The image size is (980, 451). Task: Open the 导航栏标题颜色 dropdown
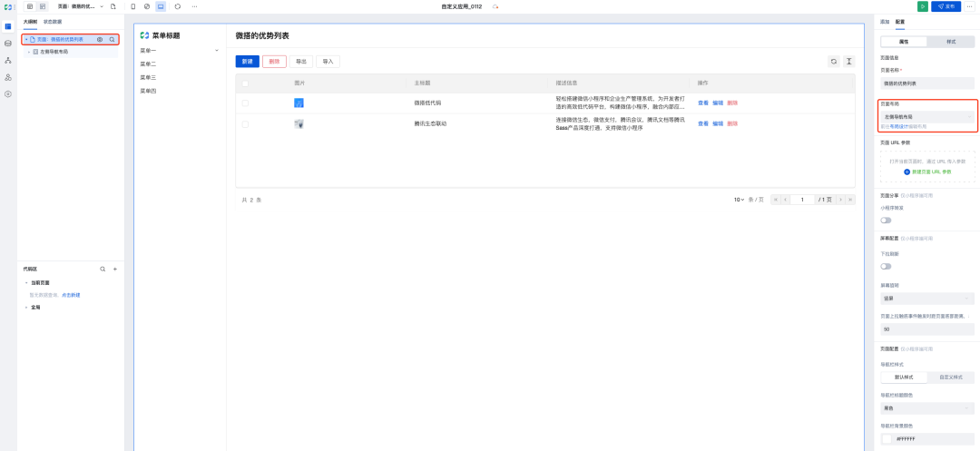click(x=926, y=408)
